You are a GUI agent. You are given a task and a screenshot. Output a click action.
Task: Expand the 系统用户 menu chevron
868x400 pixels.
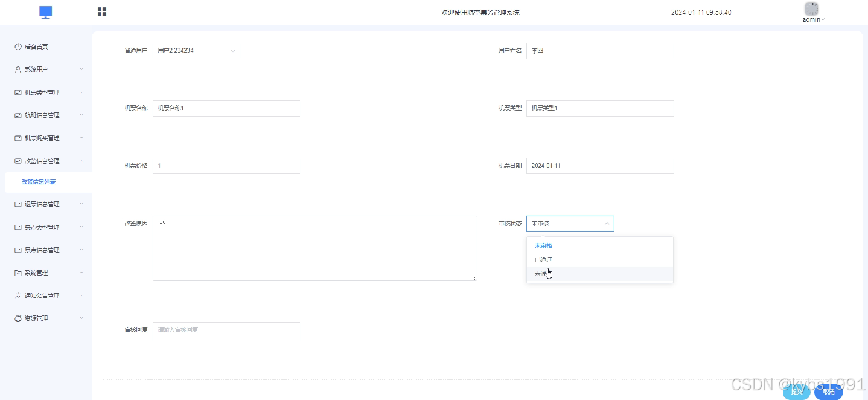81,69
